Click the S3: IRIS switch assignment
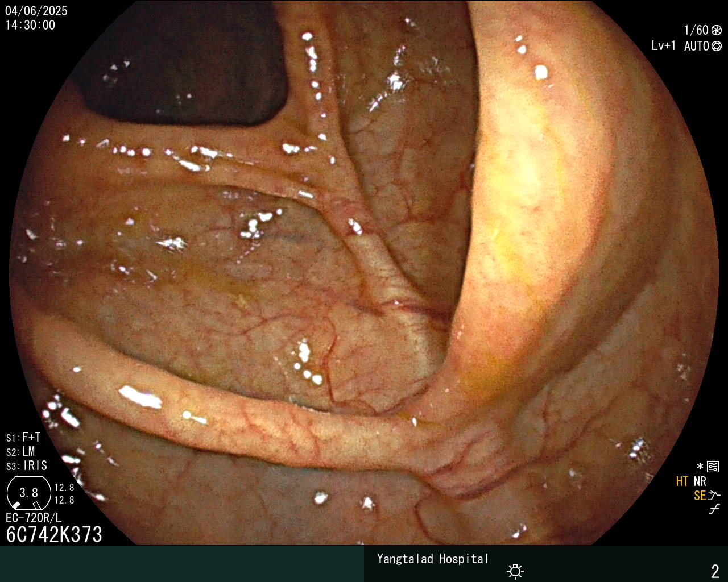 click(x=27, y=465)
